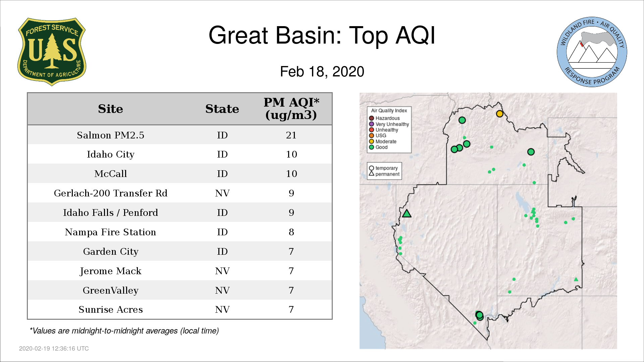The width and height of the screenshot is (644, 362).
Task: Click the AQI value 10 for McCall
Action: coord(291,174)
